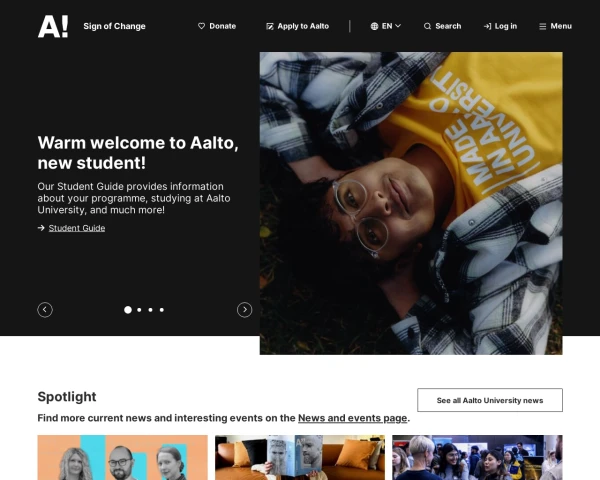Select the second carousel dot
This screenshot has height=480, width=600.
coord(139,310)
